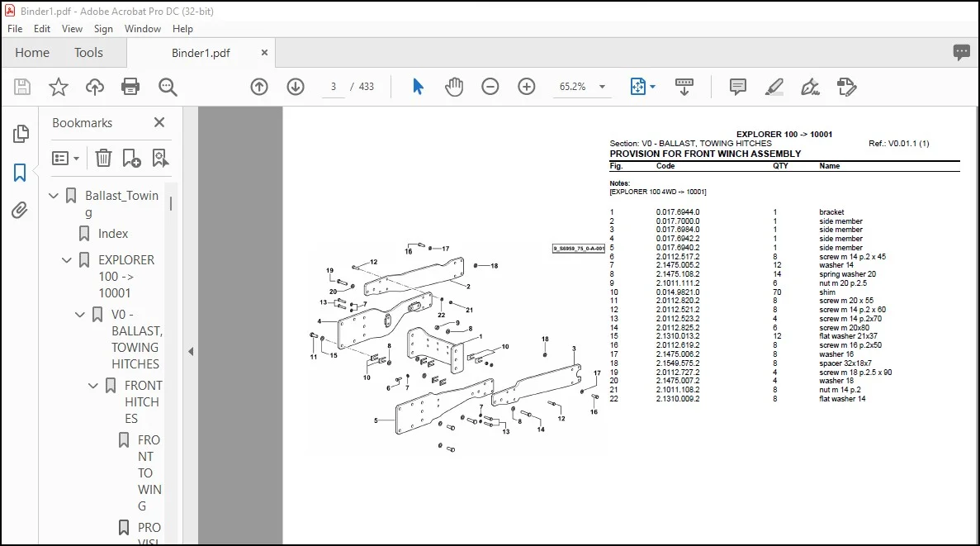Screen dimensions: 980x546
Task: Enable scrolling read mode icon
Action: click(x=684, y=87)
